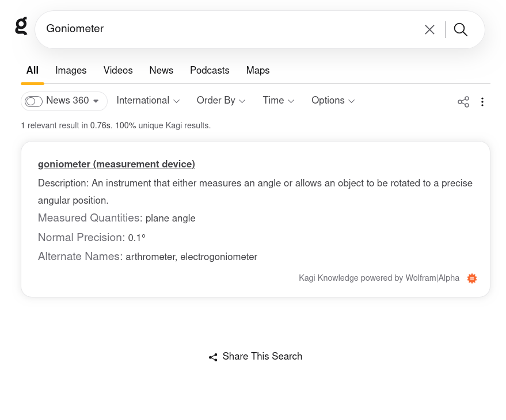This screenshot has height=420, width=506.
Task: Switch to the Videos tab
Action: tap(118, 70)
